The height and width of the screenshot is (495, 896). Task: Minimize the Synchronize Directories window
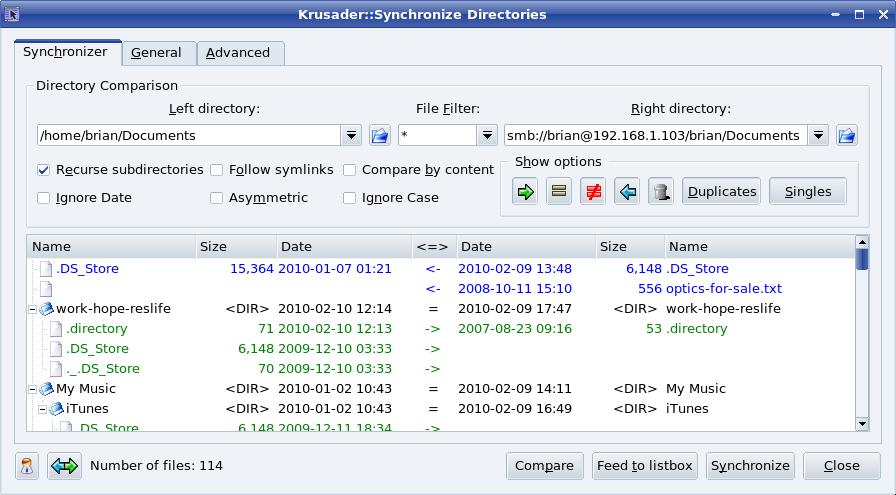click(x=835, y=14)
